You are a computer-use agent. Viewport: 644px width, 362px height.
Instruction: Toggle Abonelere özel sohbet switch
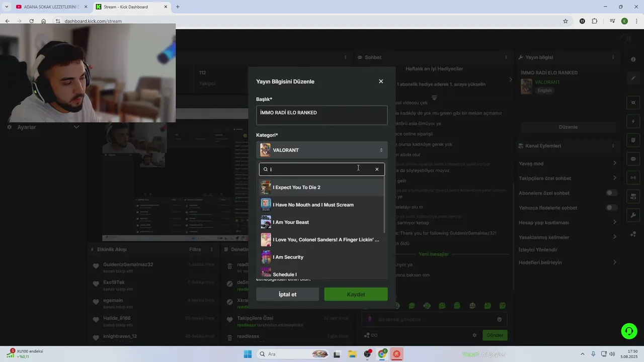point(611,193)
